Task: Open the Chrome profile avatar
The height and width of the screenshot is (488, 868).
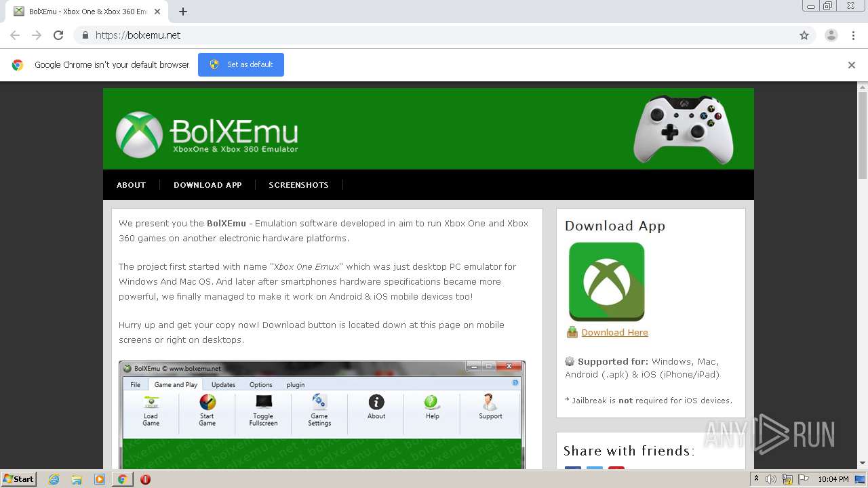Action: point(831,35)
